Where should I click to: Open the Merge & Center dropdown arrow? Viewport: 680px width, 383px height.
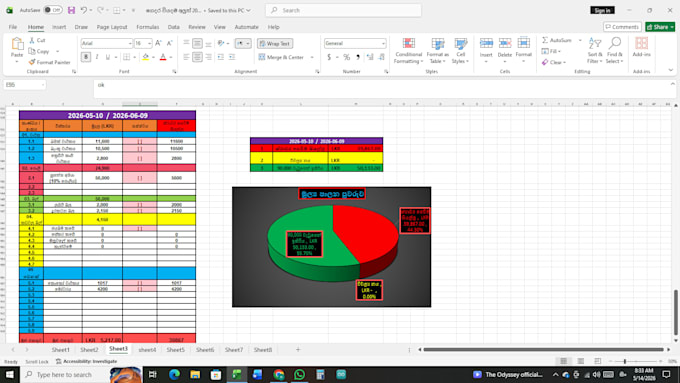coord(312,57)
